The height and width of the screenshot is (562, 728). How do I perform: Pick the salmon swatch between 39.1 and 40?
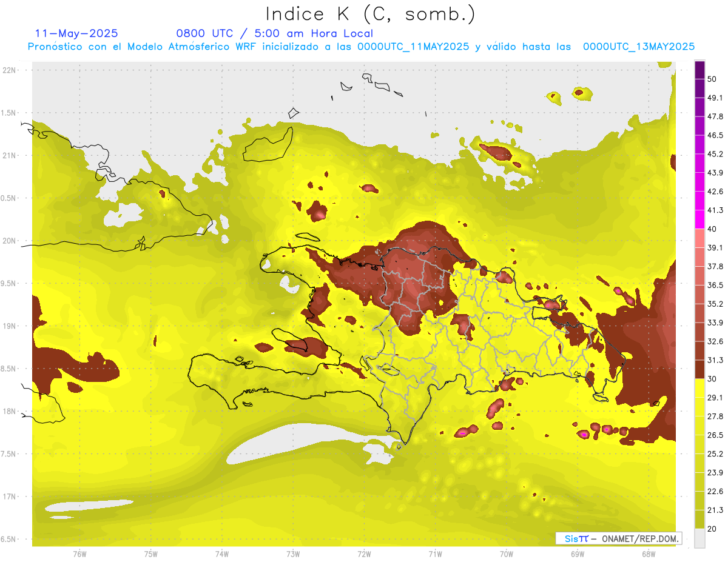(x=700, y=239)
